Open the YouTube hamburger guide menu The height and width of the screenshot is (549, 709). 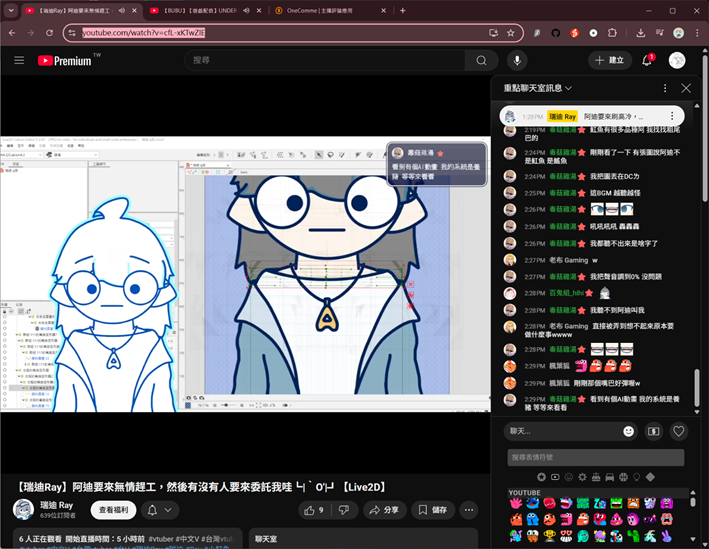point(18,60)
